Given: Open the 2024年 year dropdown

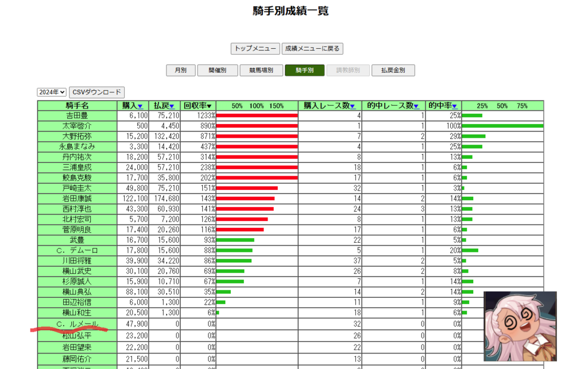Looking at the screenshot, I should [x=52, y=92].
